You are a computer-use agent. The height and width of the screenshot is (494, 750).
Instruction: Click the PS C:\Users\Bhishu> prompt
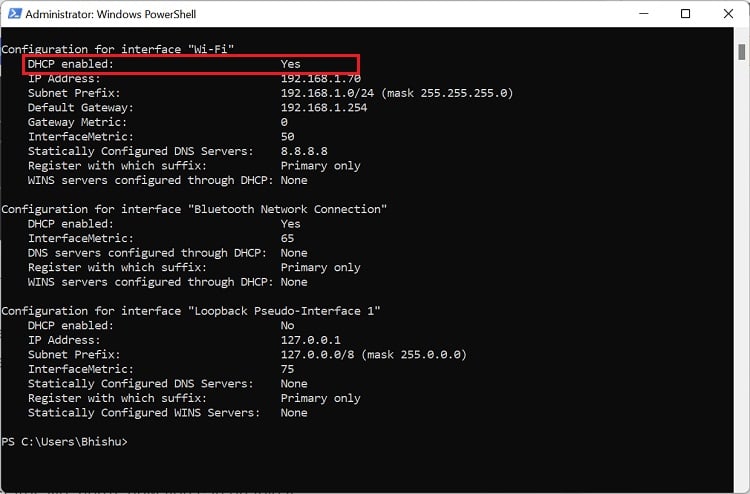[65, 441]
